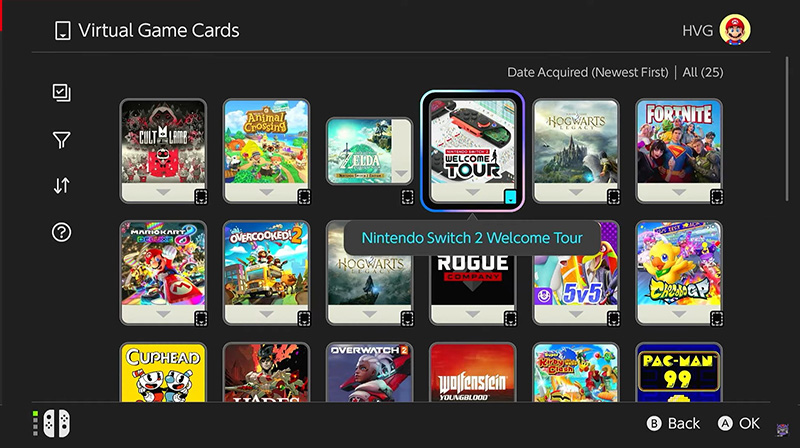
Task: Open the sort order arrows icon
Action: (62, 186)
